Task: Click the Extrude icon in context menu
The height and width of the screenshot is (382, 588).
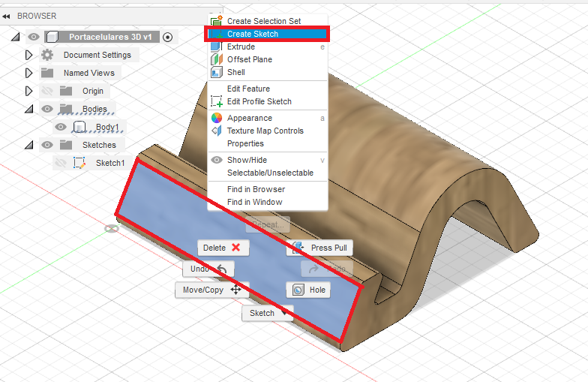Action: coord(216,47)
